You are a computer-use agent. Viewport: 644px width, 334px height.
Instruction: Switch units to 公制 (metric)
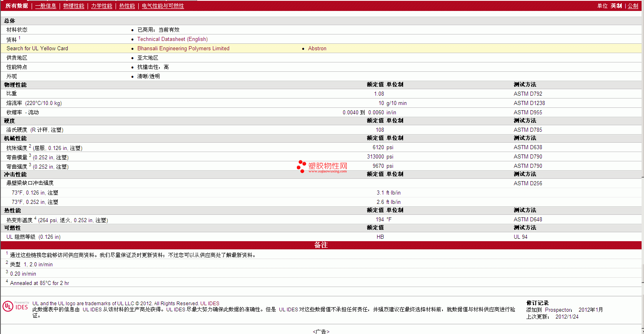click(x=633, y=6)
